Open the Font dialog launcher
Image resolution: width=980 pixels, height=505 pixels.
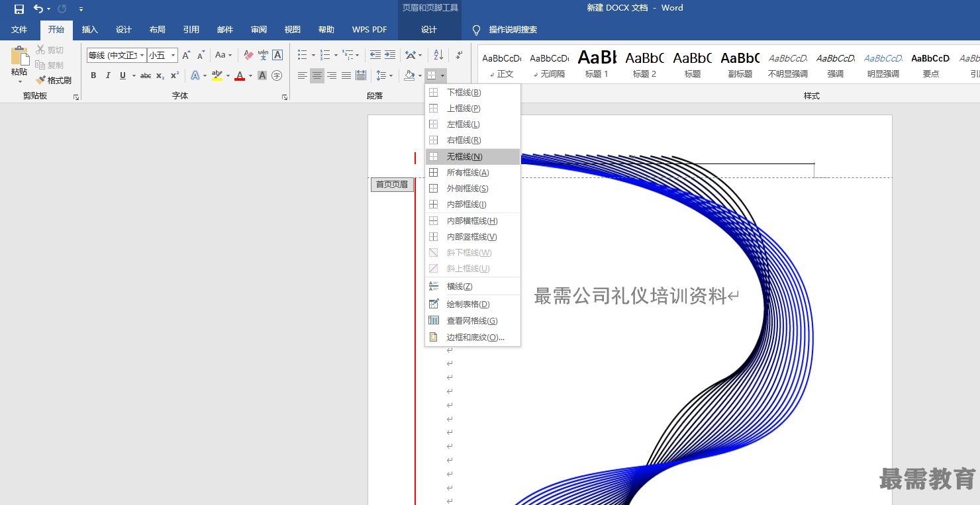coord(285,97)
